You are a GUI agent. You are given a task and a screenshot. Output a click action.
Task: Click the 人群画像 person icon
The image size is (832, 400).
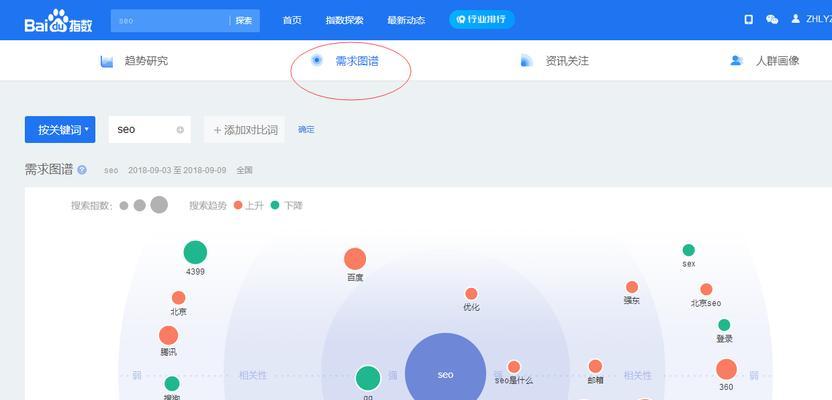pos(736,60)
